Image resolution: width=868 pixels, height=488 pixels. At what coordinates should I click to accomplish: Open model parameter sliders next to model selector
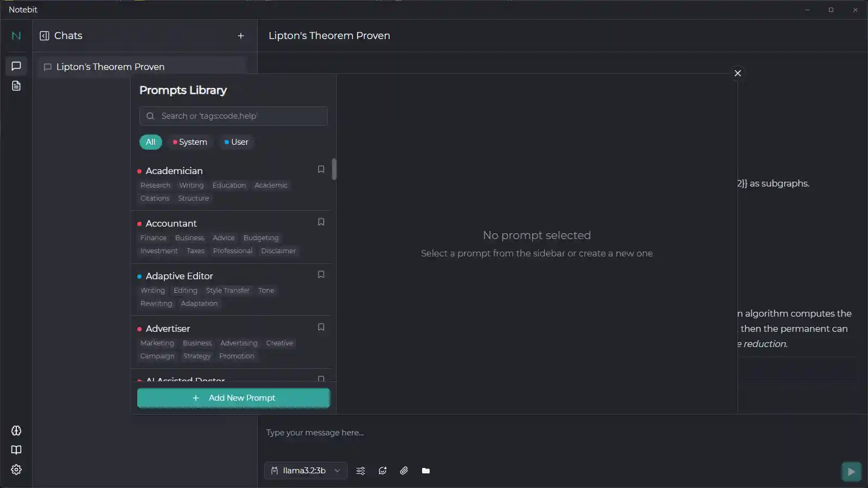tap(361, 471)
